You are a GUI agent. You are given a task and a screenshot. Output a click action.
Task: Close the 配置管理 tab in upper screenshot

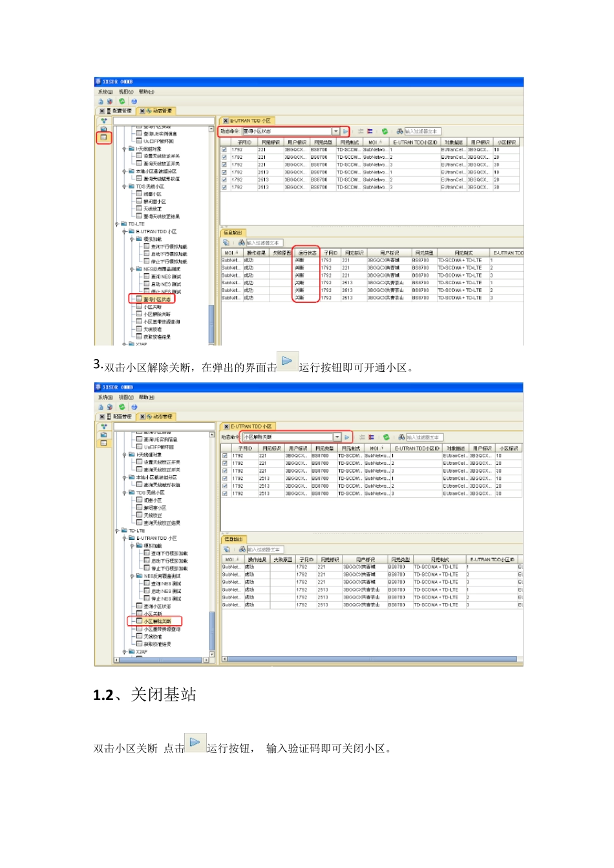click(x=101, y=111)
